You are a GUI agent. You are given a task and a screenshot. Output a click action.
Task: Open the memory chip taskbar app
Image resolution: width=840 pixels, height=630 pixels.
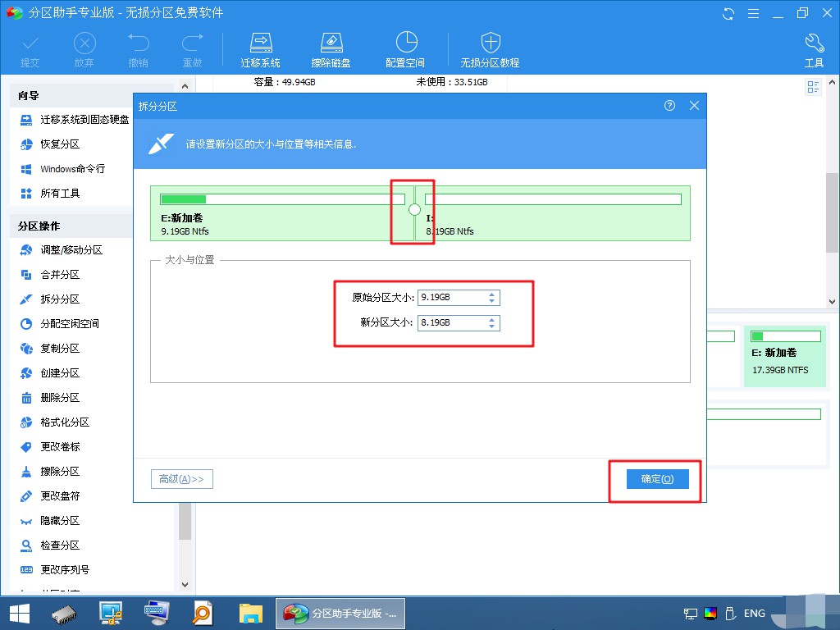tap(64, 614)
